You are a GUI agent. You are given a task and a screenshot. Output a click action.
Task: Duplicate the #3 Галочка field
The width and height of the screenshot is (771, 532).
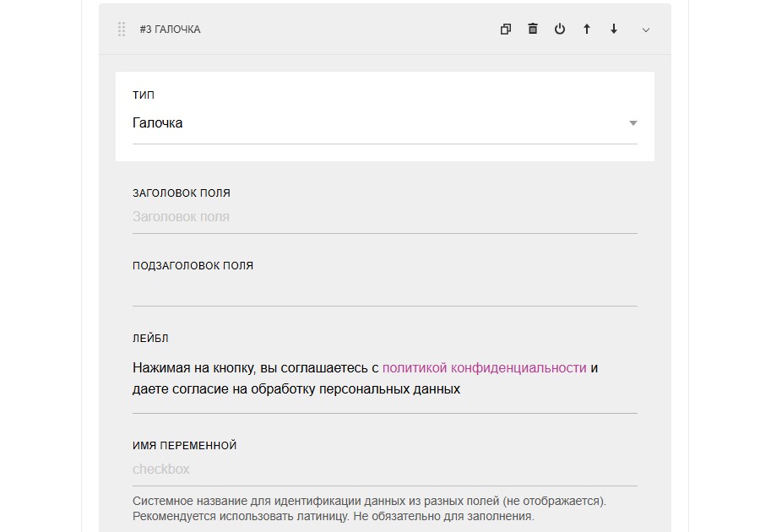coord(506,30)
